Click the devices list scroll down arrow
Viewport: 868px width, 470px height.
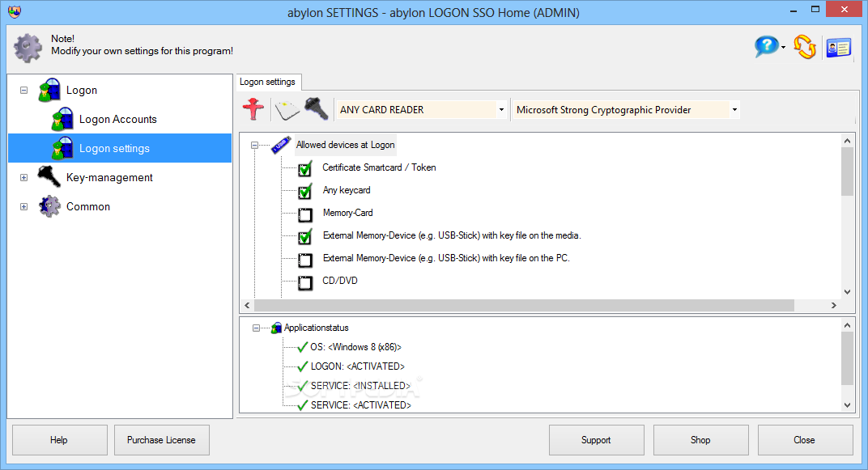[x=847, y=291]
